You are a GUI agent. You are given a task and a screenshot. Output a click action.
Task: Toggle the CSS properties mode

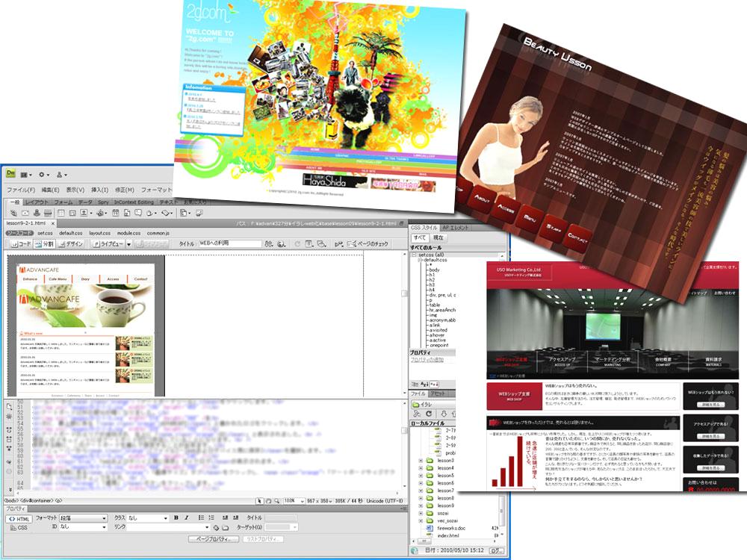pos(22,527)
